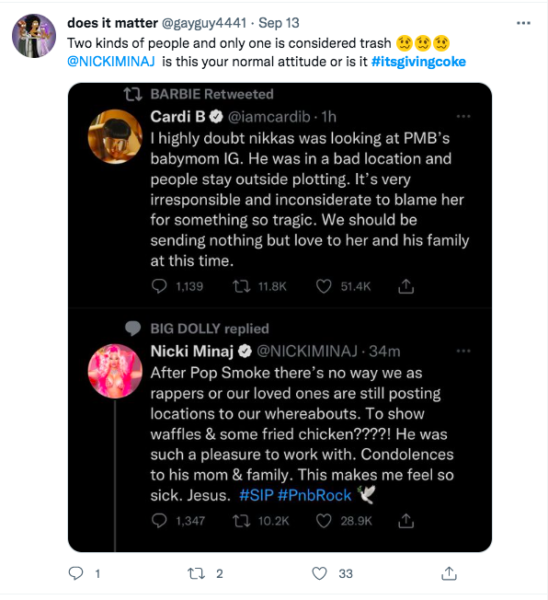Screen dimensions: 548x600
Task: Like Nicki Minaj's tweet with 28.9K likes
Action: click(323, 521)
